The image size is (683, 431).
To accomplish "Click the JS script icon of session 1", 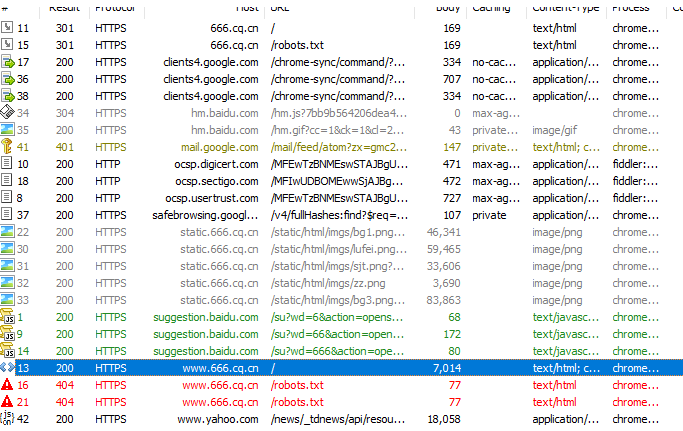I will pos(7,316).
